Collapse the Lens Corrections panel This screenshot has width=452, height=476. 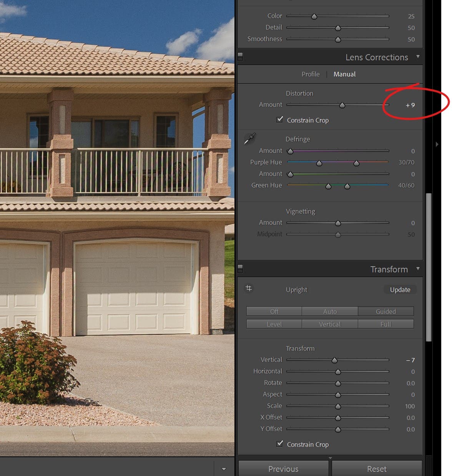coord(418,57)
